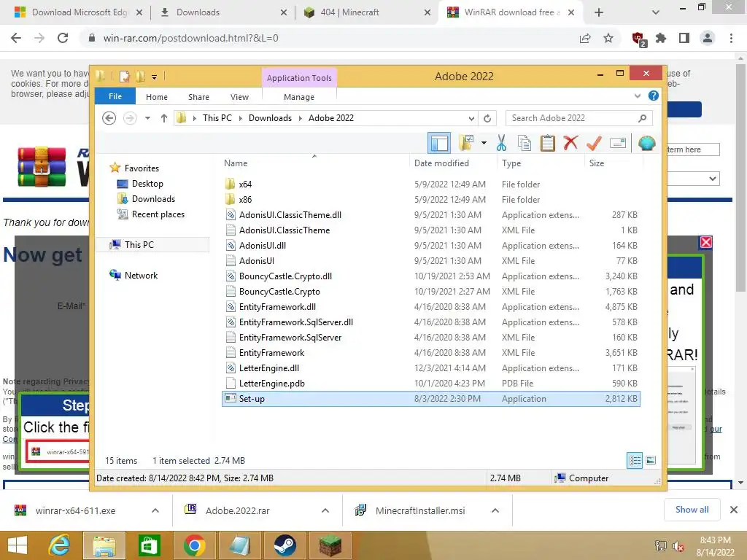
Task: Click the Rename card icon in toolbar
Action: [x=617, y=142]
